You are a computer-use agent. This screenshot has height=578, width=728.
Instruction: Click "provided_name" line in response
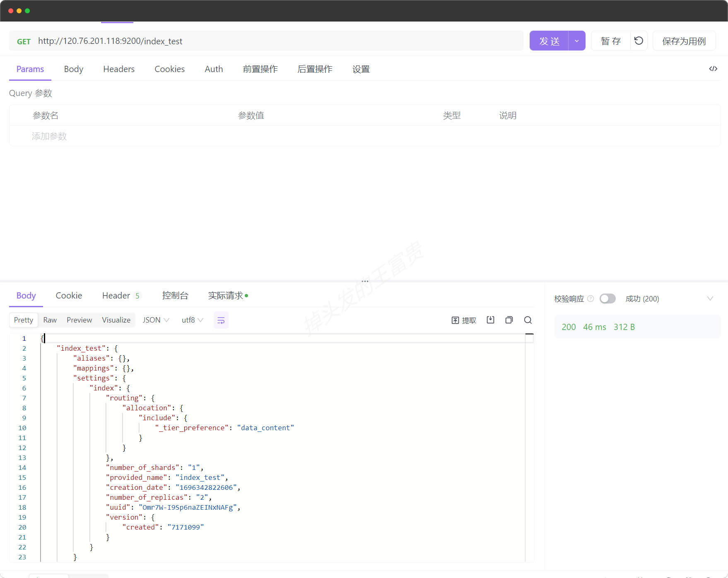pos(167,477)
